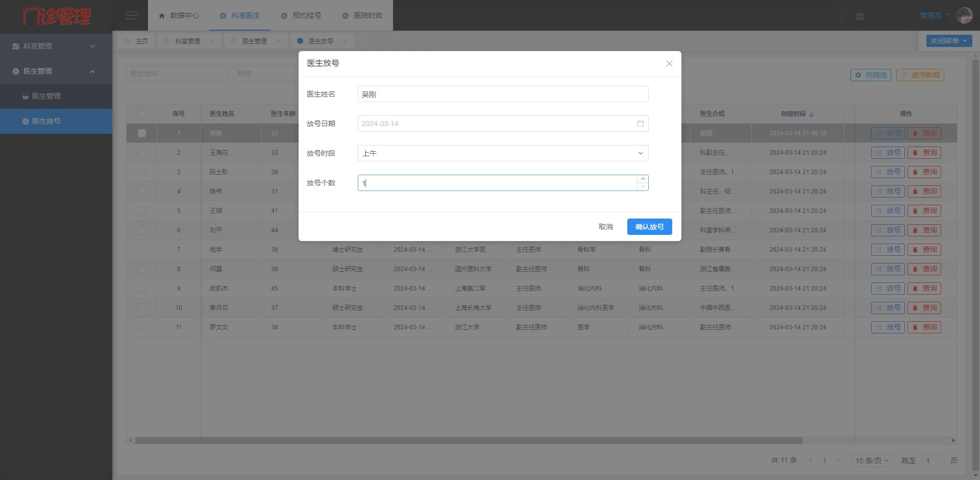Toggle the checkbox for row 1 吴刚
Viewport: 980px width, 480px height.
click(142, 133)
